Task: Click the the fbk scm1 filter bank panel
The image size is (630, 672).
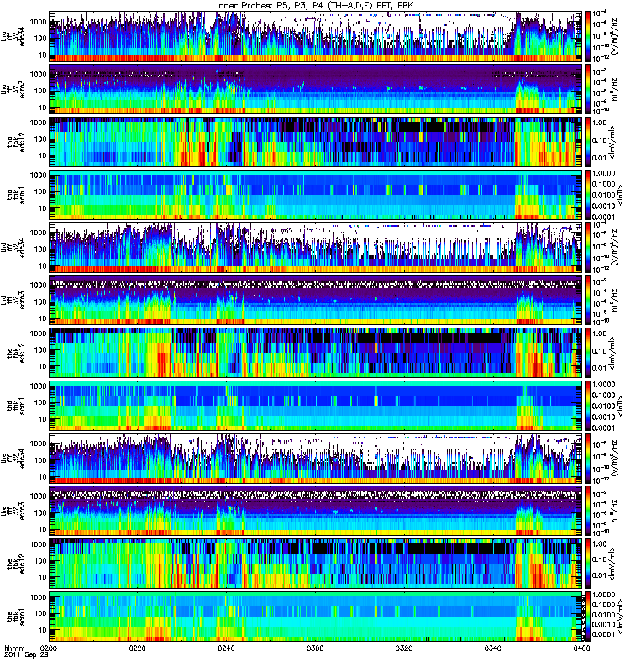Action: coord(316,617)
